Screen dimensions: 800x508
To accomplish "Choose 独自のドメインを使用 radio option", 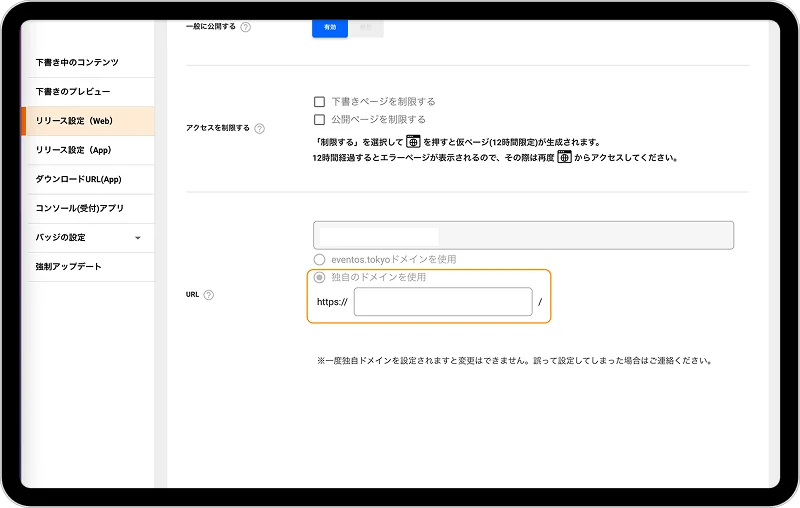I will [320, 277].
